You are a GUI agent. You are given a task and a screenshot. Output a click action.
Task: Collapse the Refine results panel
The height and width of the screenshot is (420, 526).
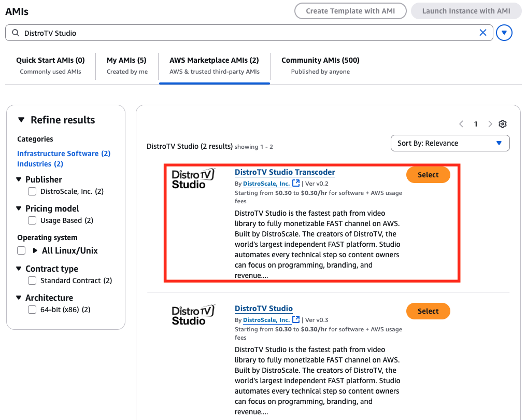point(21,120)
